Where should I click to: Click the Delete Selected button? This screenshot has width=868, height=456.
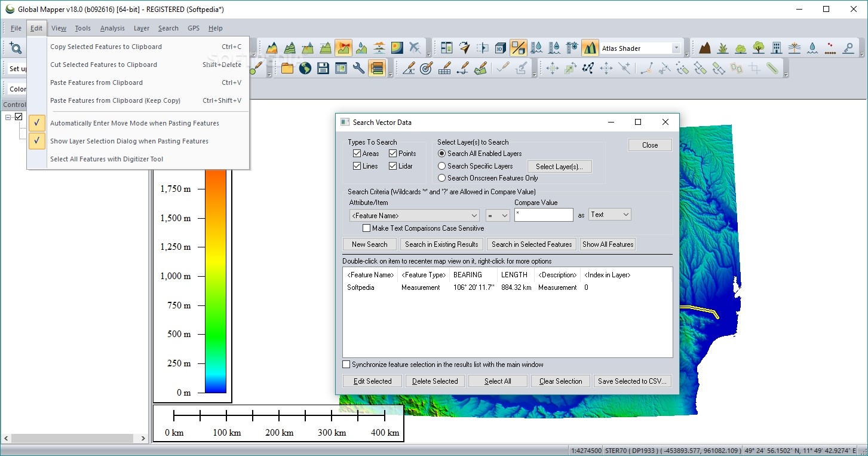[x=435, y=381]
